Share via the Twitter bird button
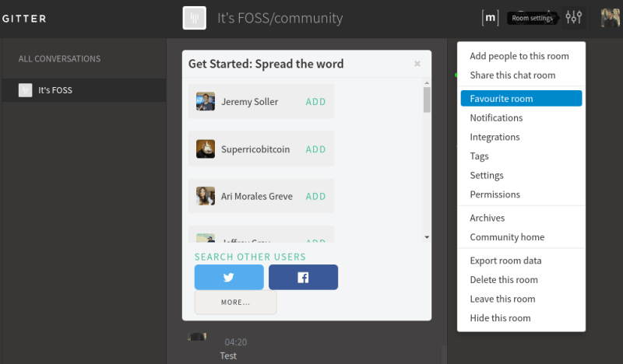This screenshot has height=364, width=623. click(228, 277)
